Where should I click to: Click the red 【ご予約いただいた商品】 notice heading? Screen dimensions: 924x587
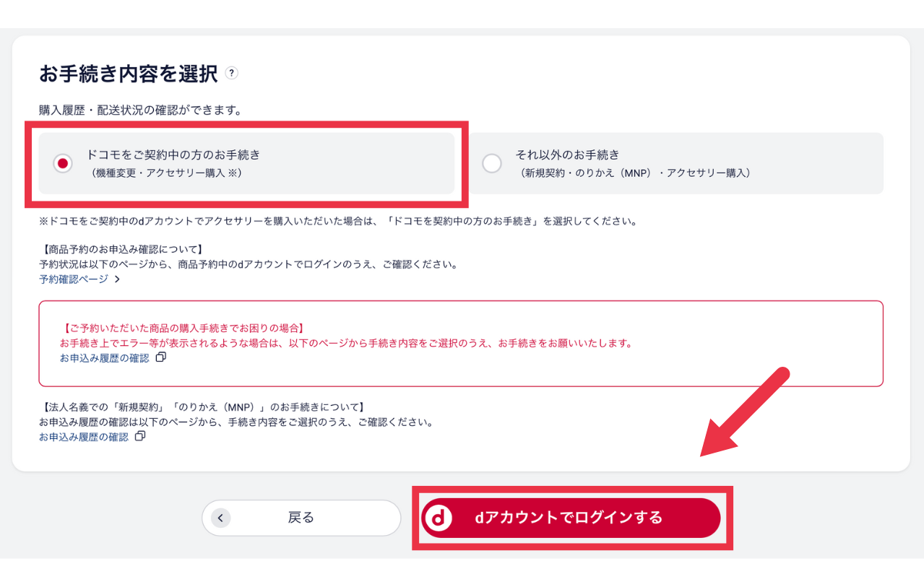(x=183, y=329)
